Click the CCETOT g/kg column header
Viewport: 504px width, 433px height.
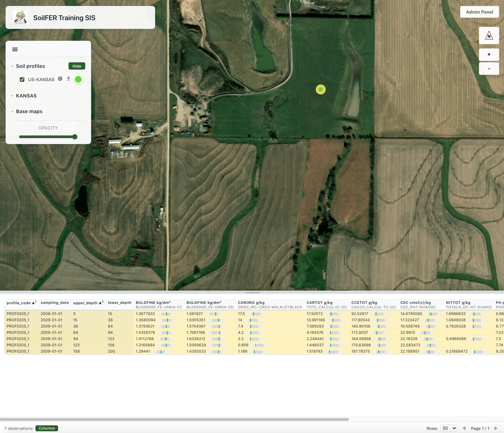(x=374, y=305)
